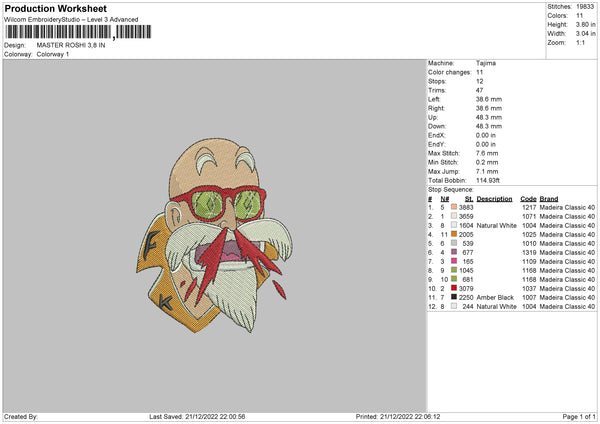Click the peach swatch in stop 1

pyautogui.click(x=454, y=207)
